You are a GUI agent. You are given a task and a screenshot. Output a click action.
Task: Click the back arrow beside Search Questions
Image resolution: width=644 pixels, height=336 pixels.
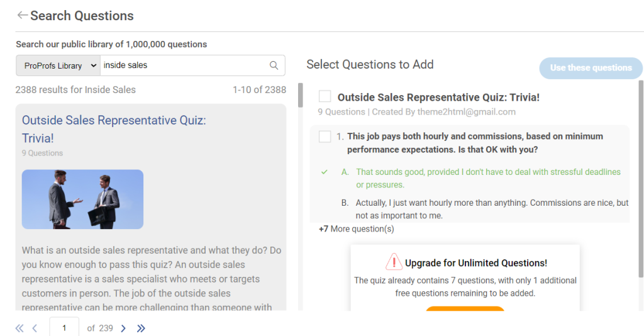(23, 15)
